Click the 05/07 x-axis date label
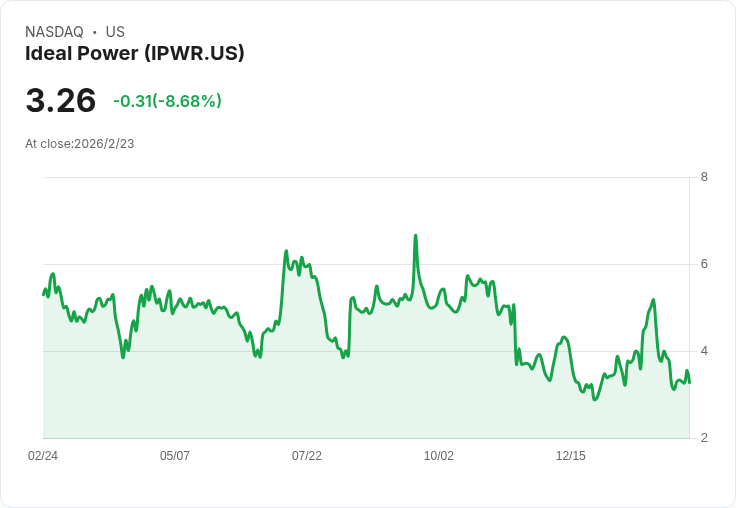This screenshot has height=508, width=736. click(x=175, y=456)
